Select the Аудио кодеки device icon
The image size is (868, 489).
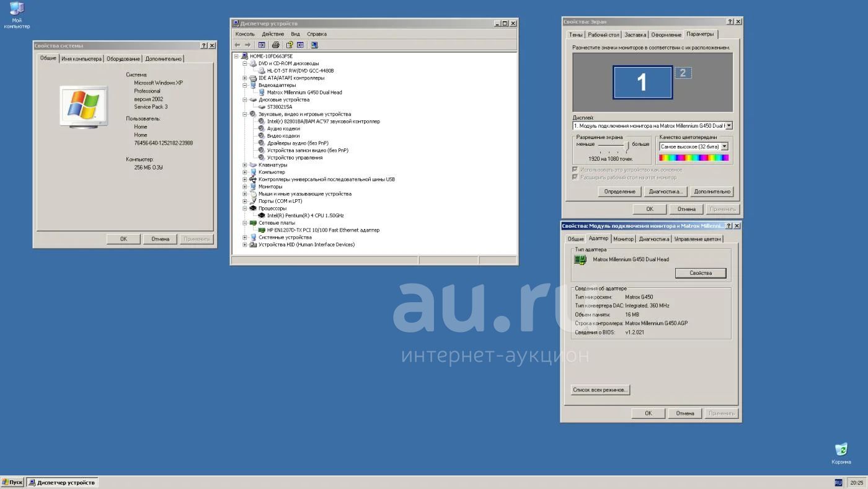pos(262,128)
